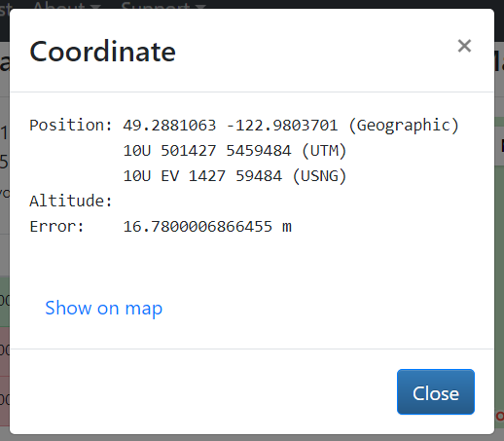The width and height of the screenshot is (504, 441).
Task: Click the blue Close button
Action: [x=436, y=391]
